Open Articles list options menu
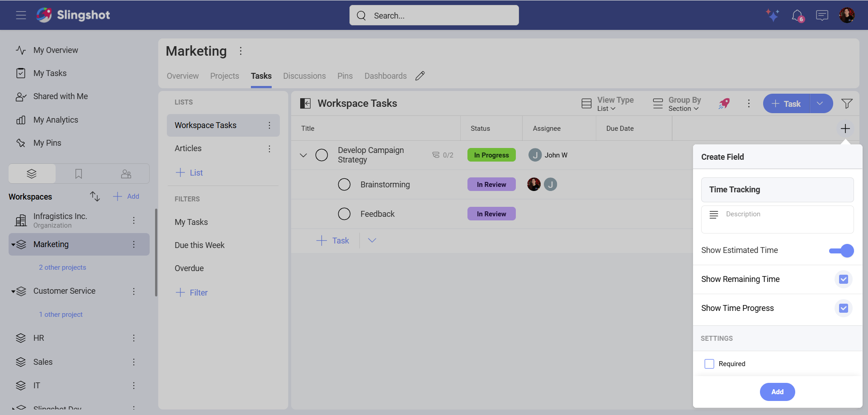This screenshot has height=415, width=868. pos(269,149)
